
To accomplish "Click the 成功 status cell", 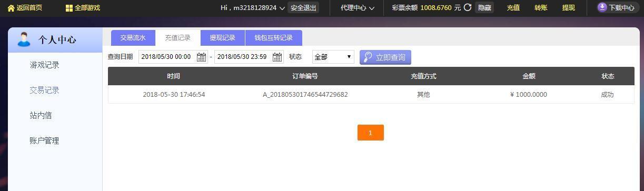I will pos(607,95).
